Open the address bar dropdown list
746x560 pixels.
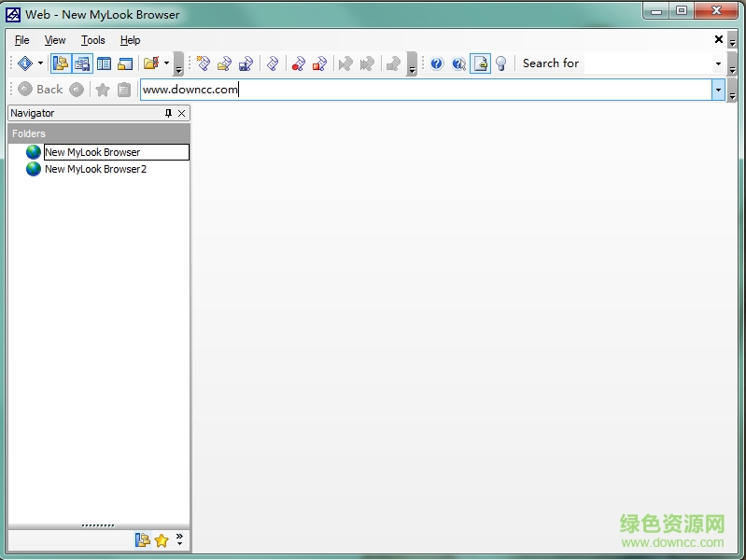point(718,90)
